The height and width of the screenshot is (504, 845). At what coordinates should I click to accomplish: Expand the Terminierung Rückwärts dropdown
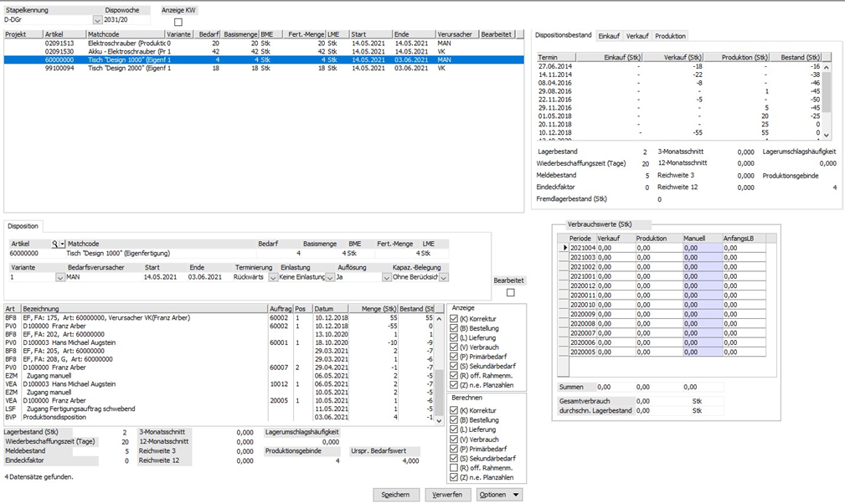pos(274,277)
